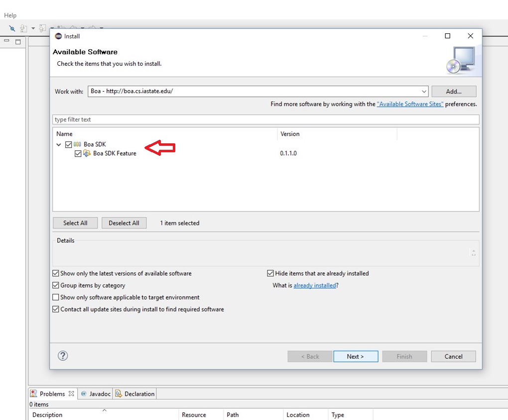This screenshot has width=508, height=420.
Task: Click the export toolbar icon
Action: (42, 28)
